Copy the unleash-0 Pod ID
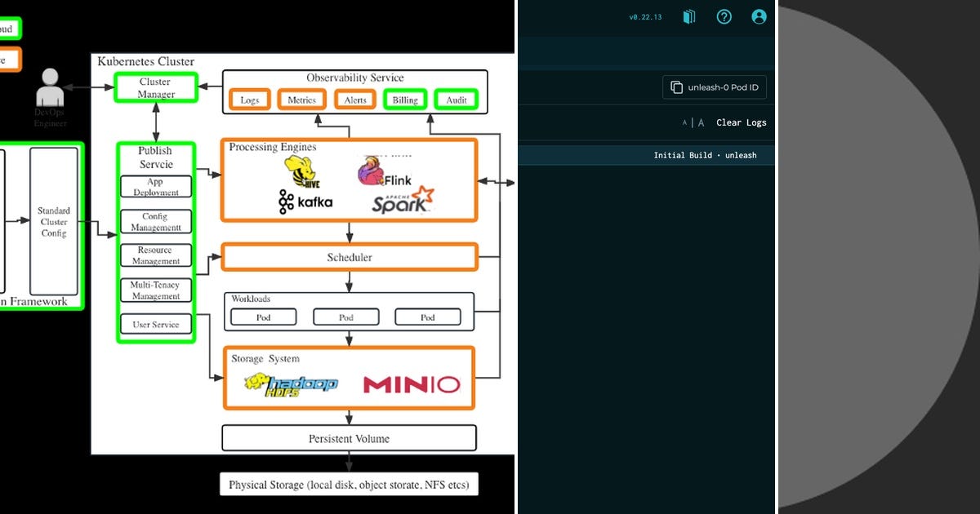The height and width of the screenshot is (514, 980). point(715,87)
